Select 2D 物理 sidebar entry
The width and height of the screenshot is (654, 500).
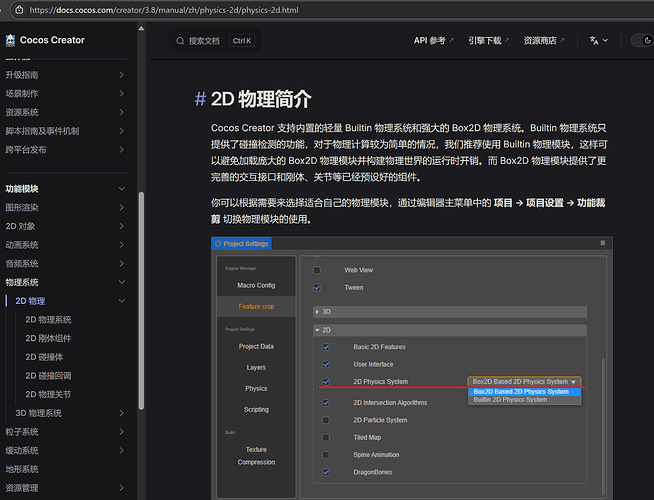pos(30,301)
